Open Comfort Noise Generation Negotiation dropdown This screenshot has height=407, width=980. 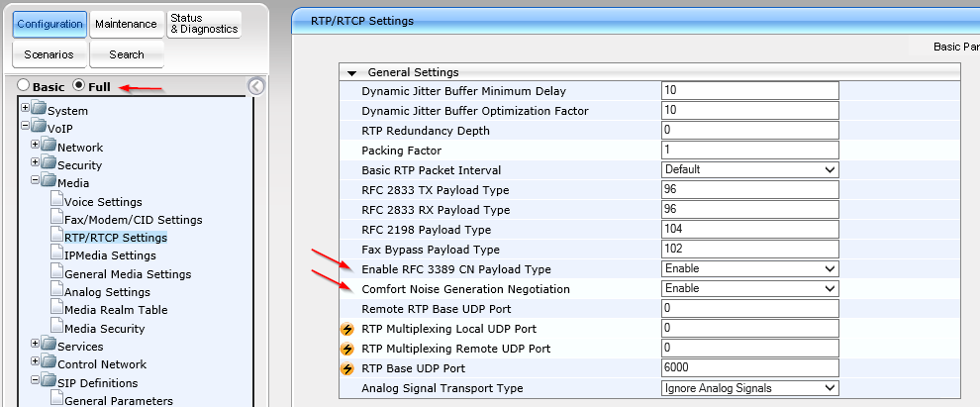pos(750,289)
